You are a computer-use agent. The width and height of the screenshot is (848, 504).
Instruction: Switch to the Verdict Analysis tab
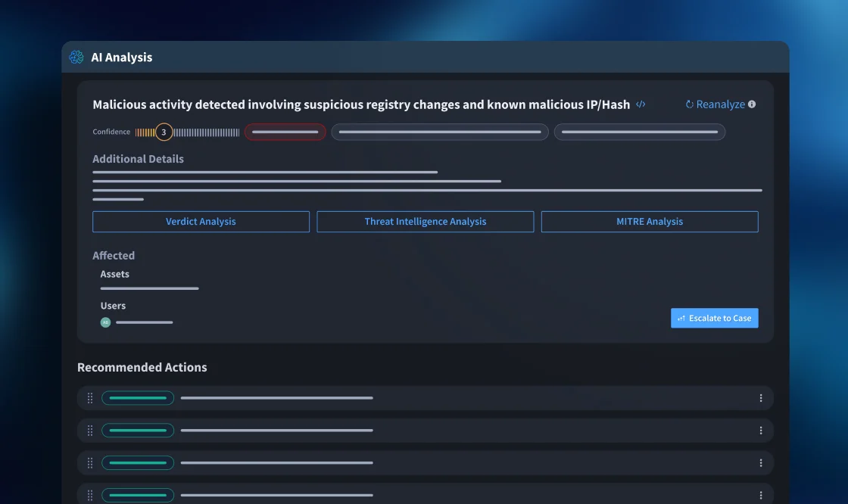click(201, 221)
